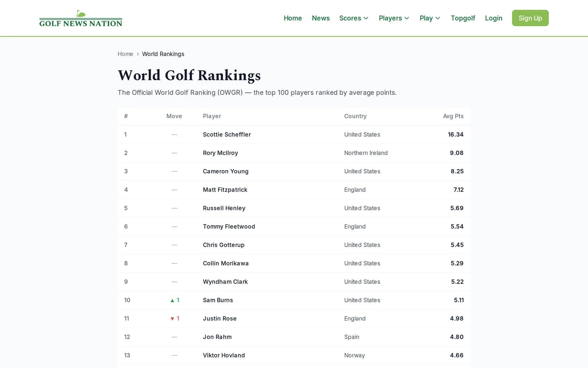
Task: Click the Spain country cell
Action: tap(352, 337)
